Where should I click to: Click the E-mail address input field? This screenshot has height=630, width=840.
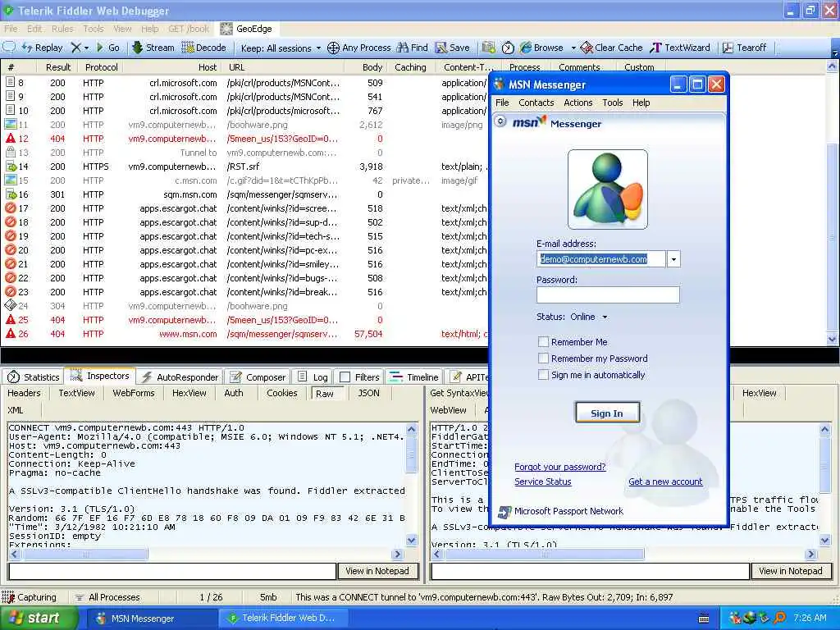601,259
